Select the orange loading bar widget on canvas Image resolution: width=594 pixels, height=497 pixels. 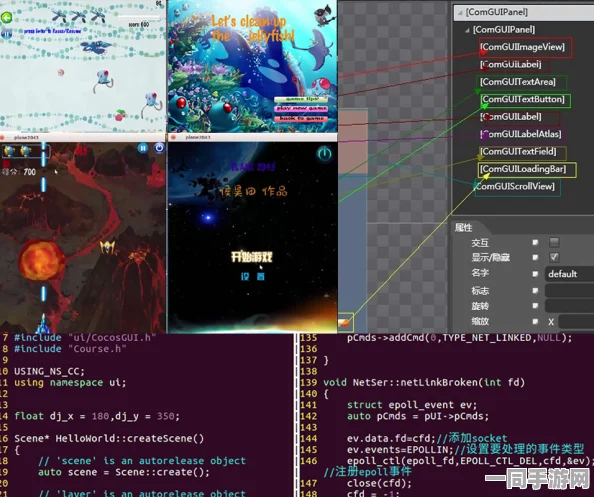tap(345, 322)
